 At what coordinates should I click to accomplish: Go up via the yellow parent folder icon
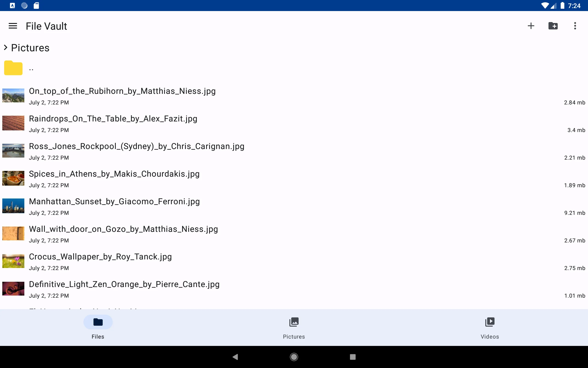click(13, 68)
